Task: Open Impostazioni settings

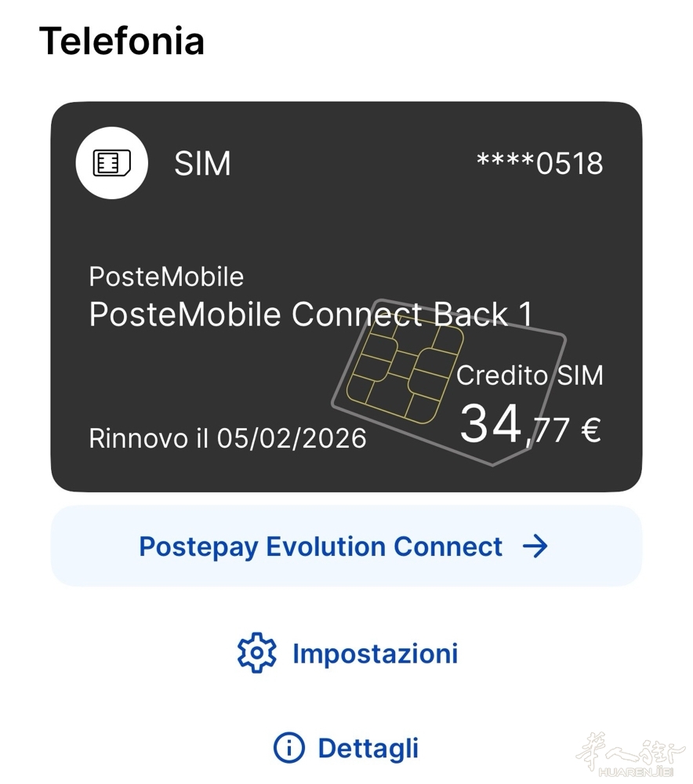Action: tap(375, 653)
